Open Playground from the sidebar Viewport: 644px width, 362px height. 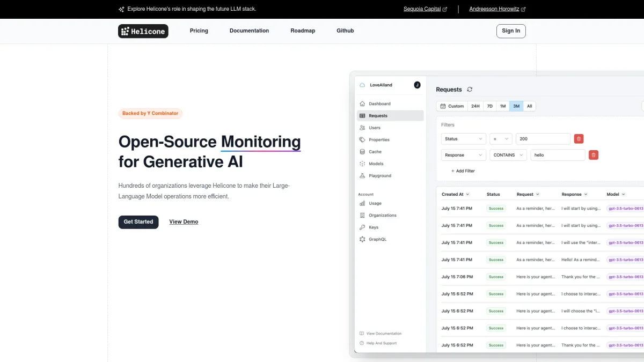[x=379, y=176]
